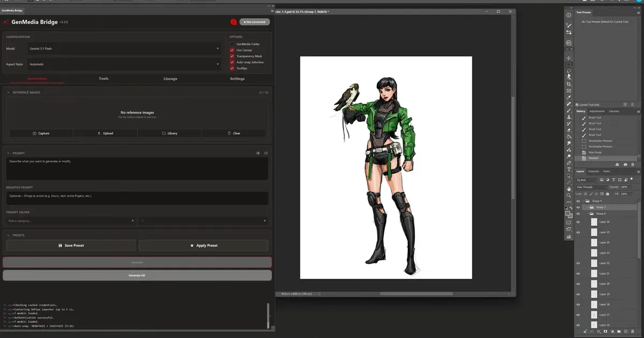This screenshot has width=644, height=338.
Task: Switch to the Adjustments tab
Action: point(597,111)
